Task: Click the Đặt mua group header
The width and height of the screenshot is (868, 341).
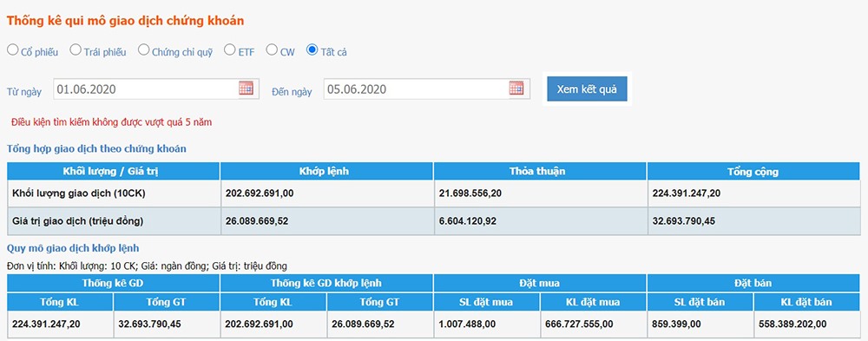Action: pyautogui.click(x=540, y=284)
